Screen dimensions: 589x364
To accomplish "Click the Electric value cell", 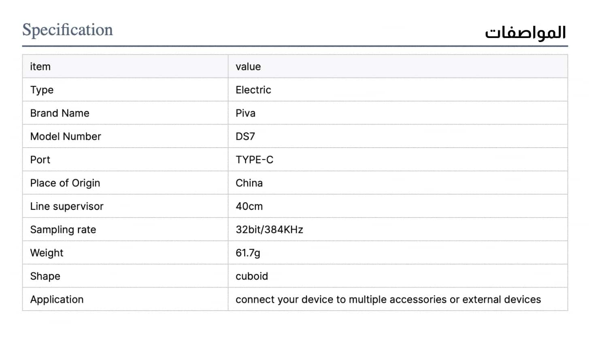I will (x=253, y=90).
